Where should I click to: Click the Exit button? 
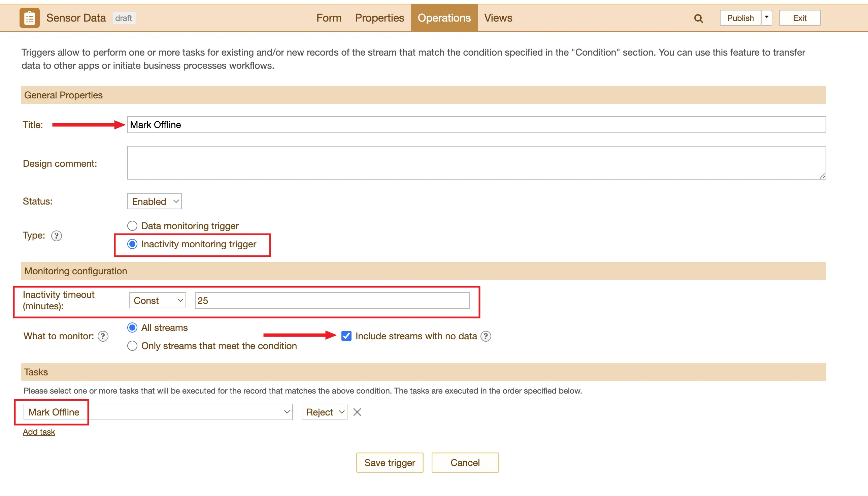800,18
